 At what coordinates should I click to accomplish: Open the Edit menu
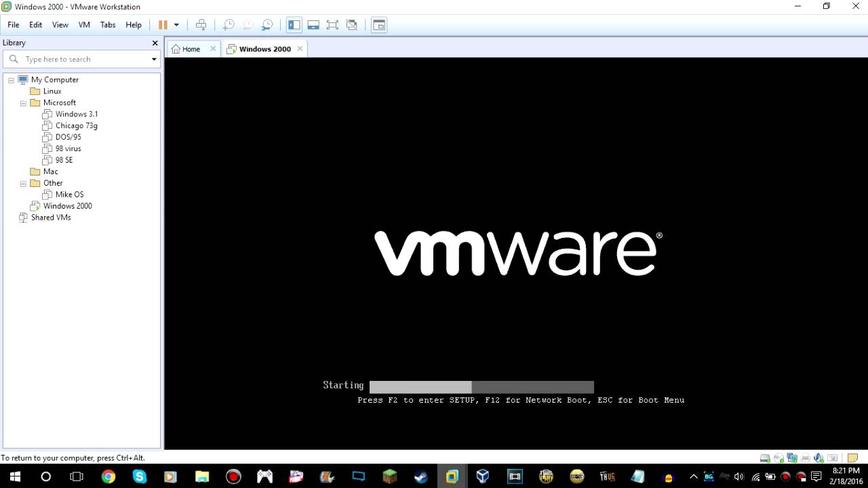35,25
